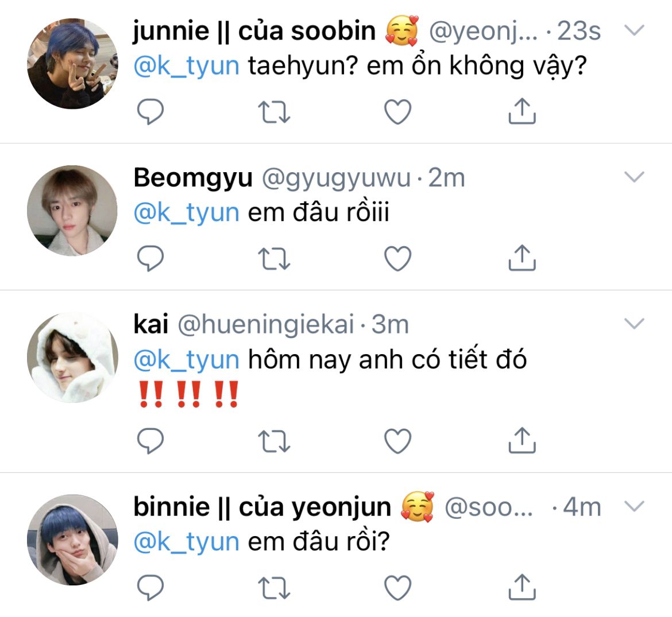Reply to Beomgyu's tweet
The height and width of the screenshot is (617, 672).
151,259
